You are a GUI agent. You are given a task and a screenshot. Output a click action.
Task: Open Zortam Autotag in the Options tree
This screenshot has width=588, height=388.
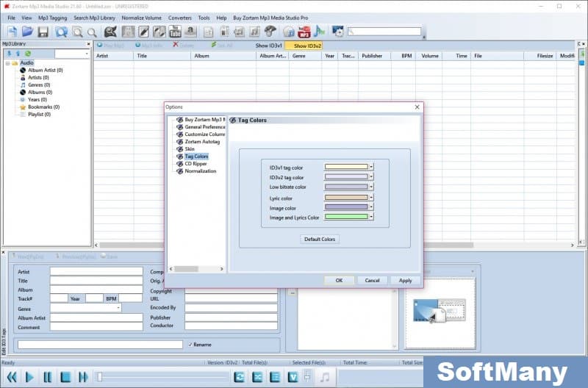click(202, 142)
